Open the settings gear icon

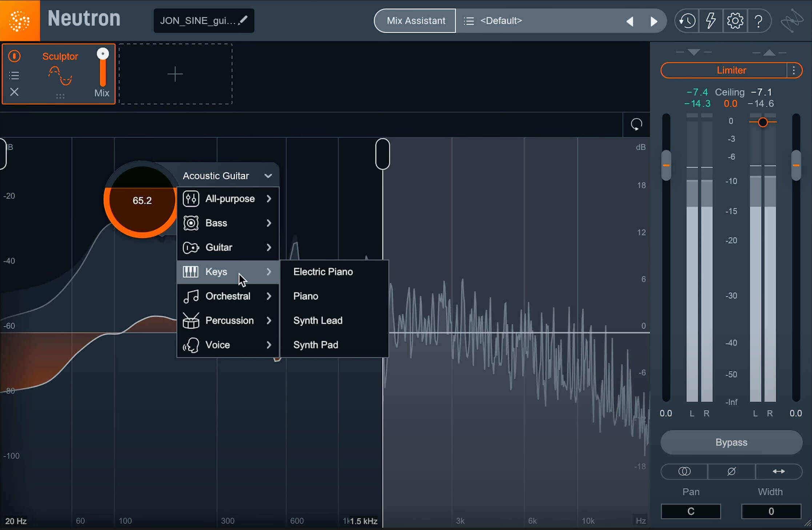(735, 21)
